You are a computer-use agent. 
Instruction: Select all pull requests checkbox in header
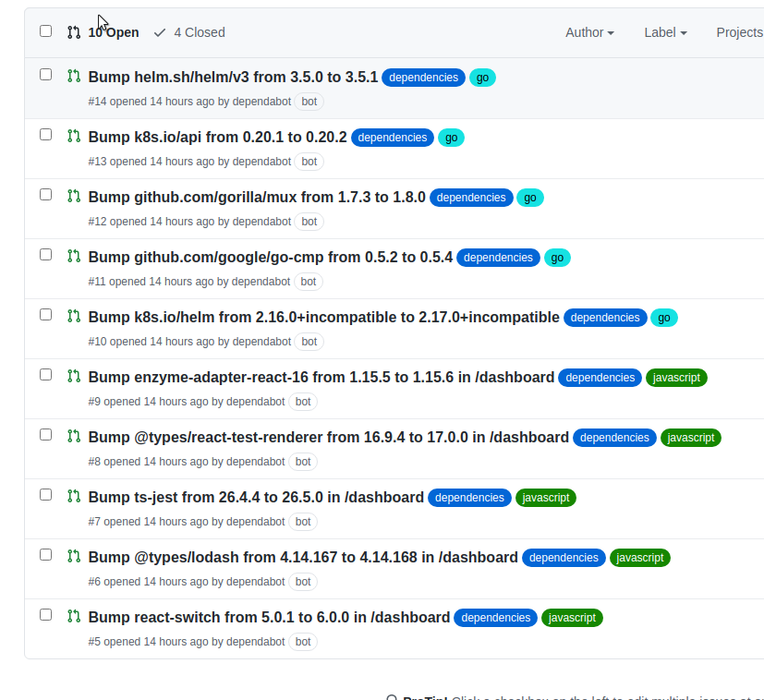46,31
